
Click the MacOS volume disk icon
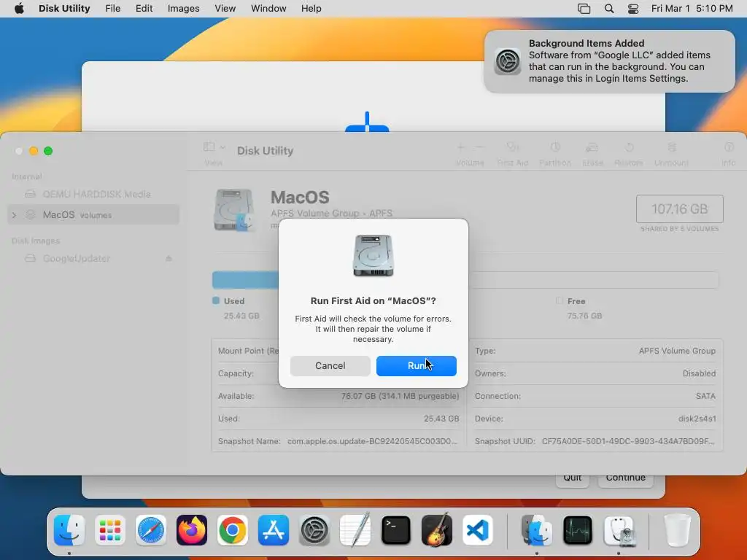point(233,210)
